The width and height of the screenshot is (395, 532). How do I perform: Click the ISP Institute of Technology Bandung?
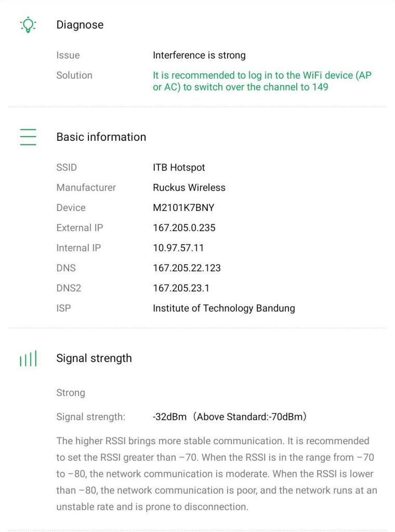[223, 308]
